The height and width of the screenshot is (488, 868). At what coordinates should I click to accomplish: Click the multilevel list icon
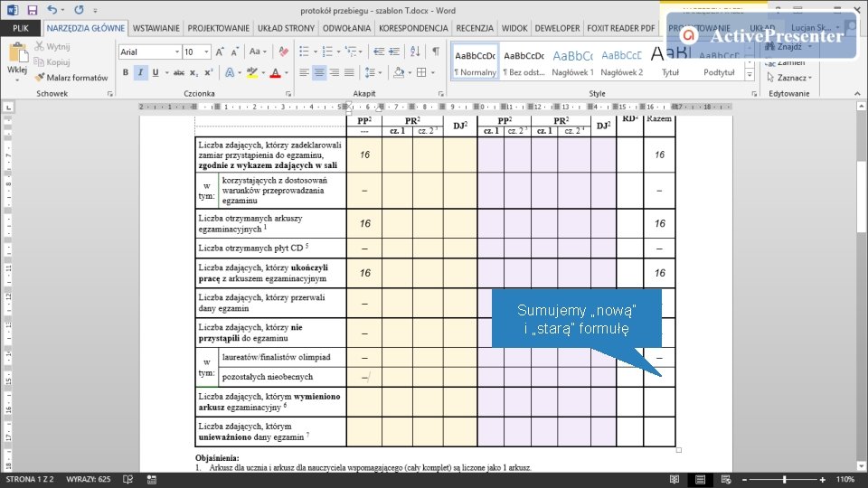(x=350, y=52)
